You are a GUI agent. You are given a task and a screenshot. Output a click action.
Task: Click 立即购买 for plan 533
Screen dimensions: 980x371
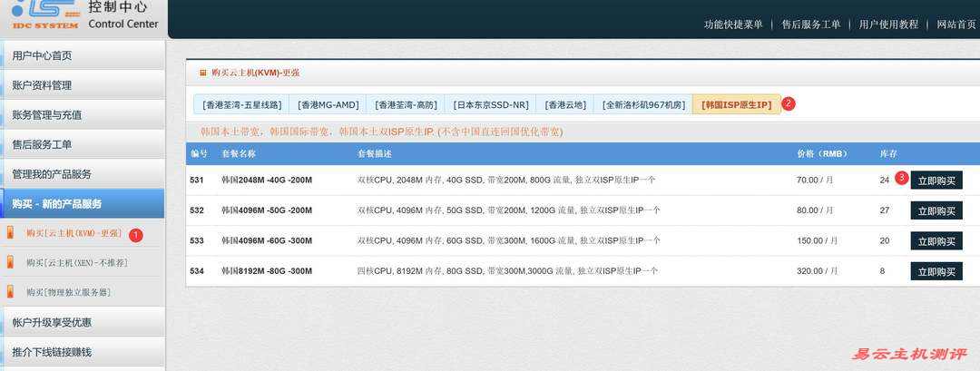(936, 240)
